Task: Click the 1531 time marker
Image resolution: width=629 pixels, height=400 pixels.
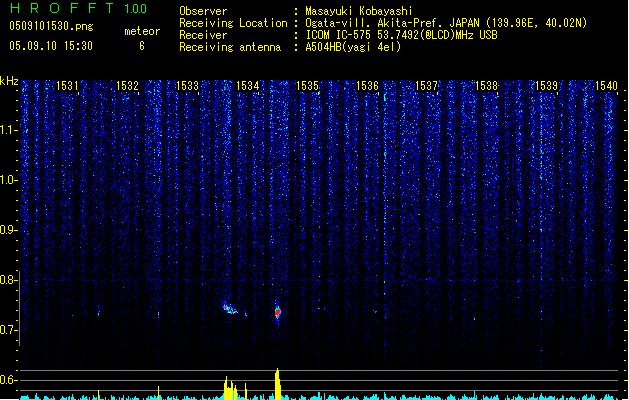Action: [x=67, y=86]
